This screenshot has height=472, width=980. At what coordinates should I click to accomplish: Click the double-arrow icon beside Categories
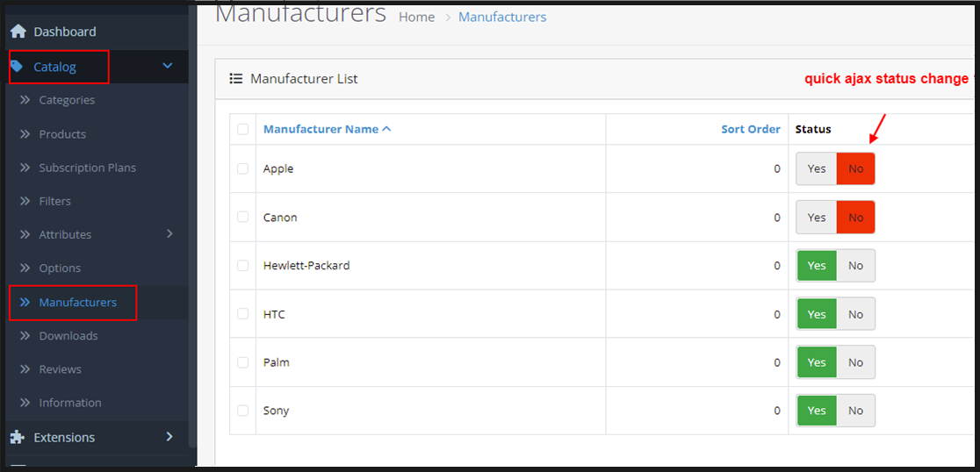pyautogui.click(x=25, y=100)
